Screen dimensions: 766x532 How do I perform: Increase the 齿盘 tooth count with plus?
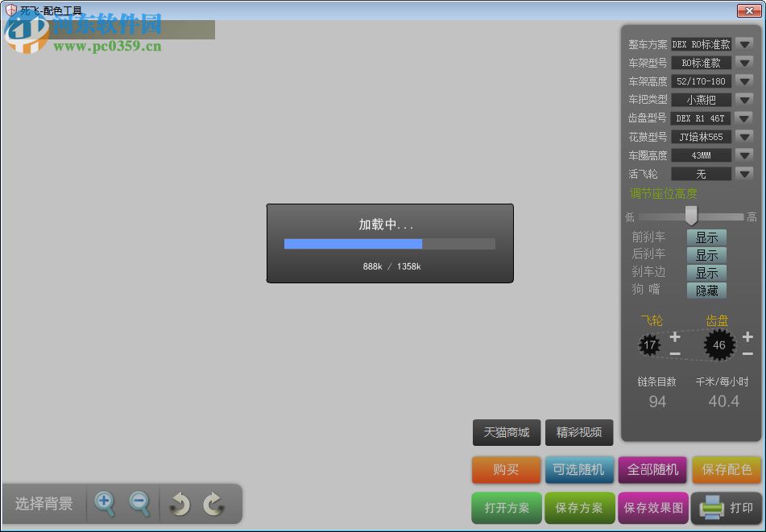pos(747,336)
